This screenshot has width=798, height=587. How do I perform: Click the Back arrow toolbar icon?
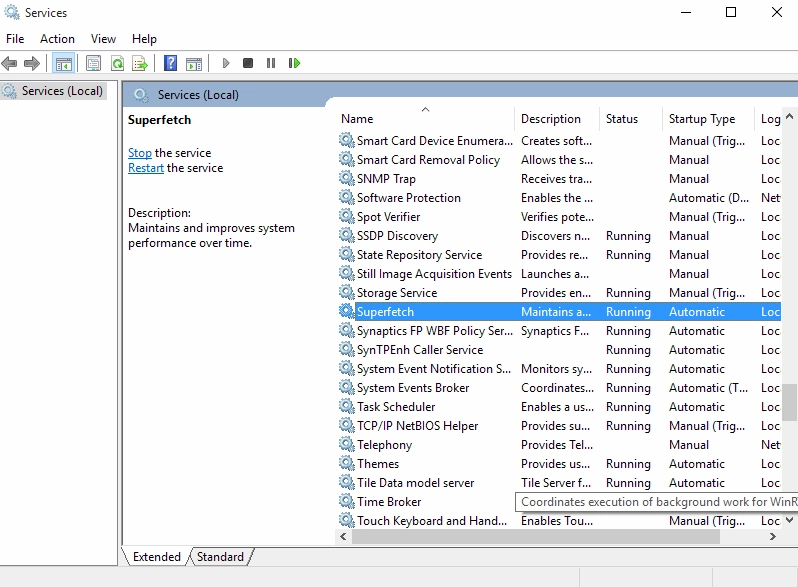(10, 63)
